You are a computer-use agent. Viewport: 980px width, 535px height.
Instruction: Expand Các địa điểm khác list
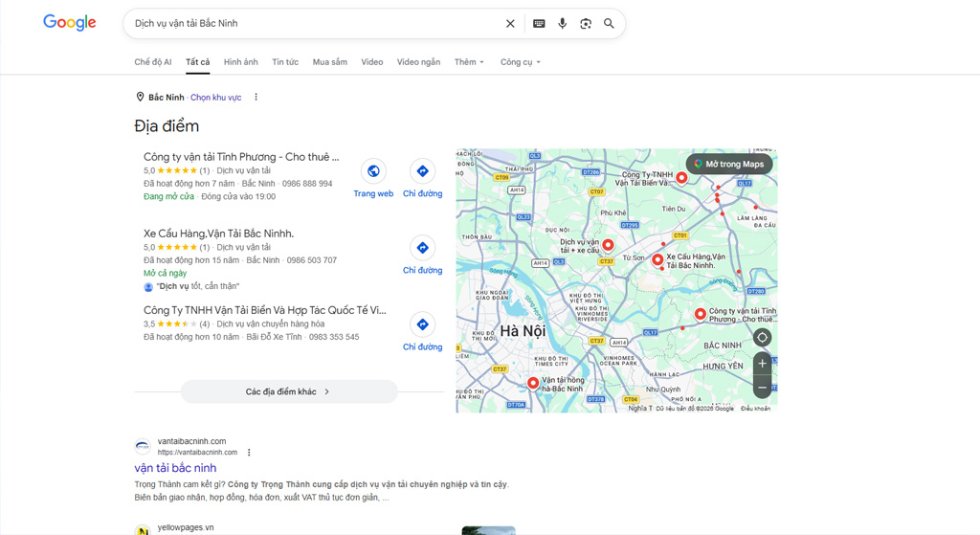tap(289, 391)
